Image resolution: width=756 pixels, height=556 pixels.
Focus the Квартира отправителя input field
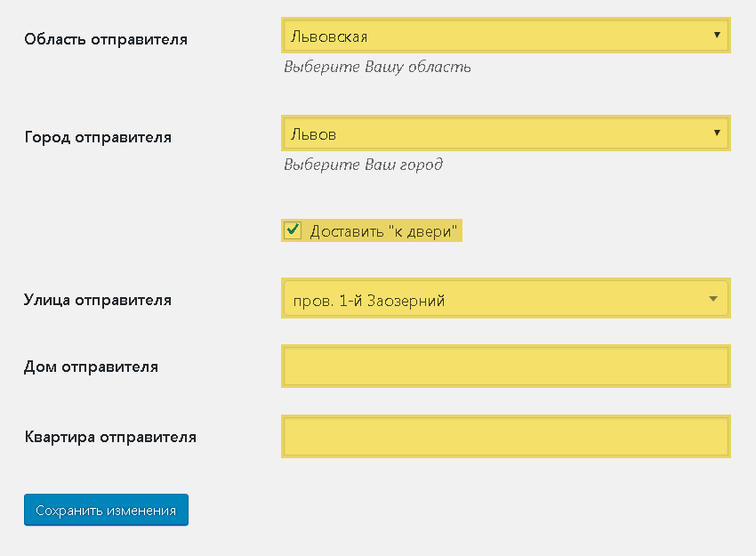click(506, 437)
